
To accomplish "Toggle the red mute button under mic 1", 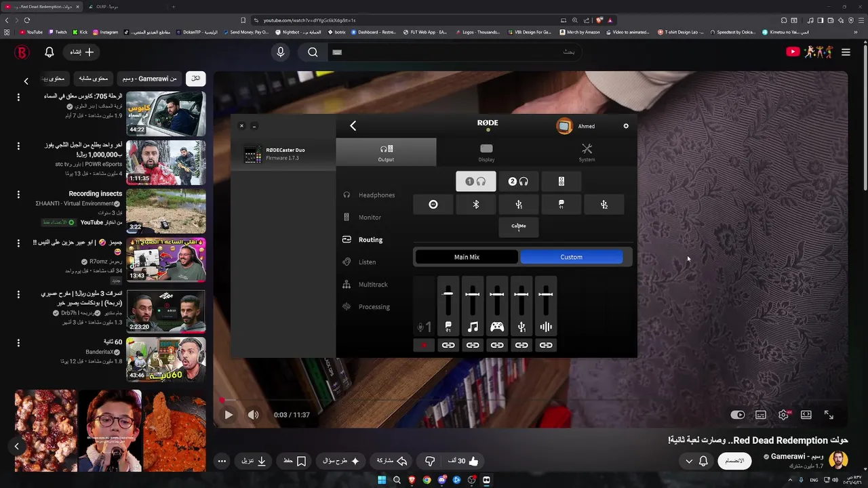I will click(424, 345).
